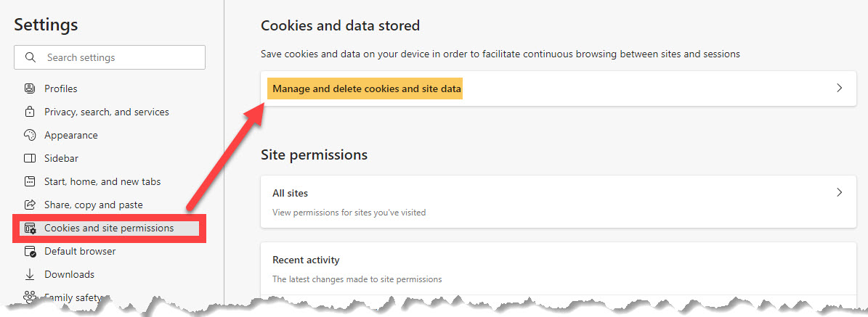Open All sites permissions row
The image size is (868, 317).
point(559,202)
